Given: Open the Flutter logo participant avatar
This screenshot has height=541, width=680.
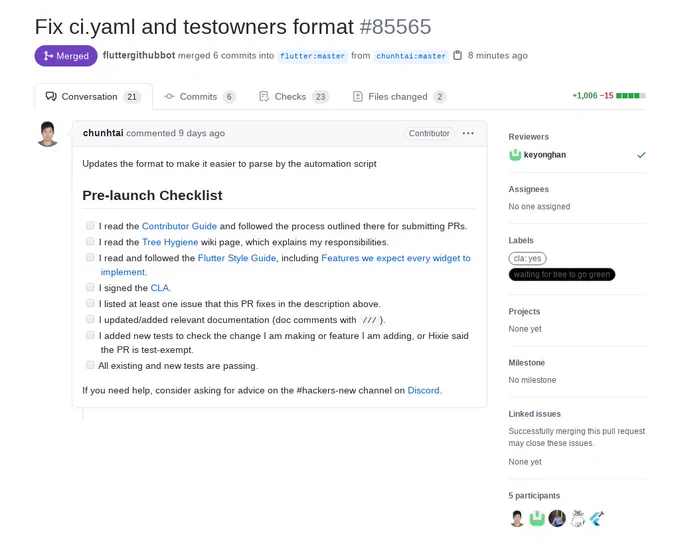Looking at the screenshot, I should tap(597, 518).
